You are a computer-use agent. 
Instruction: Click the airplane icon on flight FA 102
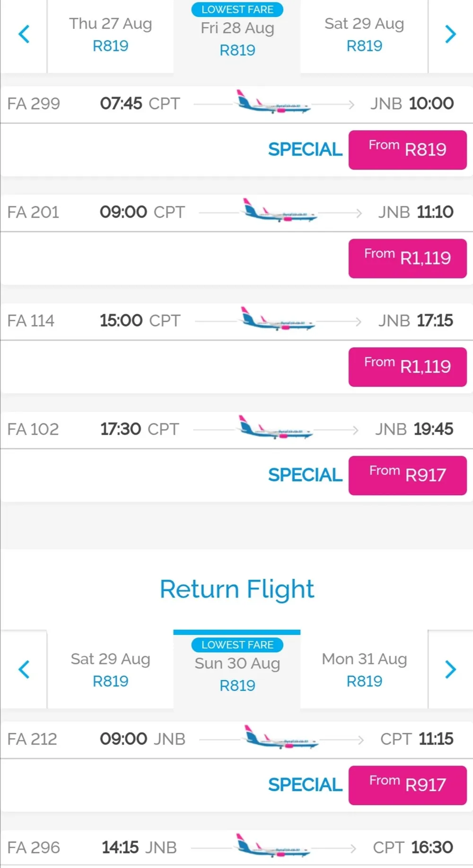point(276,428)
